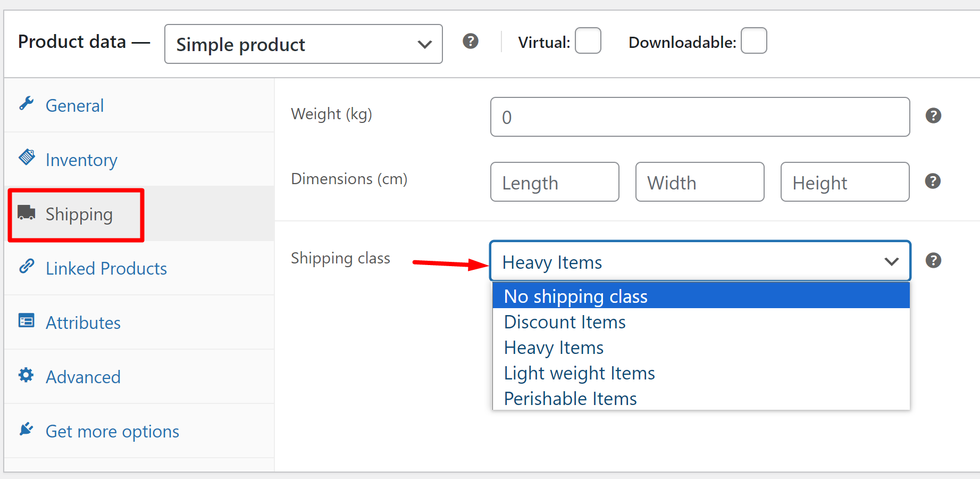Check the Downloadable option
This screenshot has width=980, height=479.
pos(753,40)
